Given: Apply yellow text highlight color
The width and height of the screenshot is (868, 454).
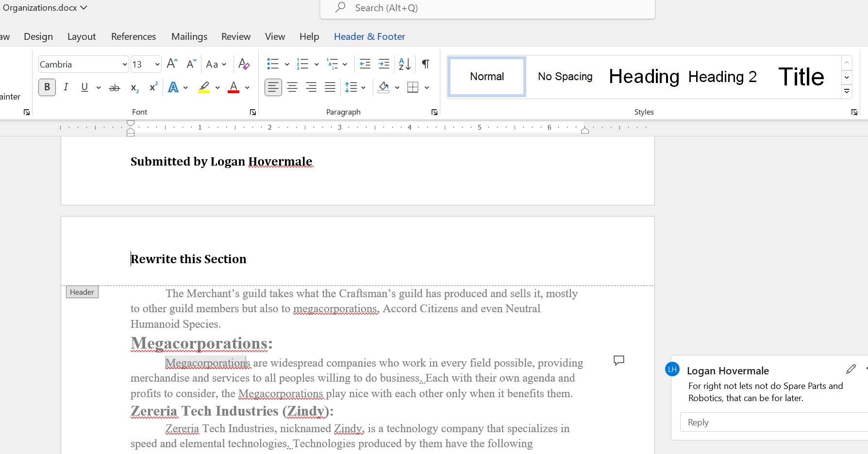Looking at the screenshot, I should 204,87.
